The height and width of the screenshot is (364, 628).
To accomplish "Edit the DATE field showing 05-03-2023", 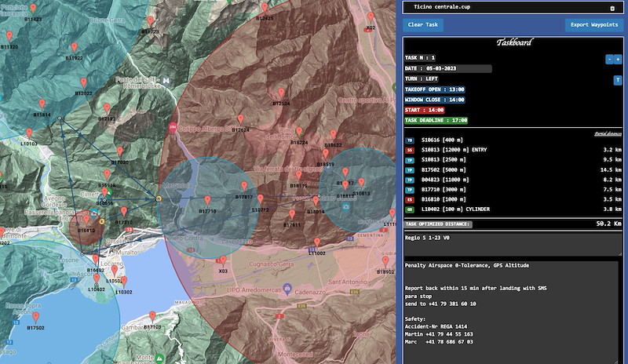I will 447,68.
